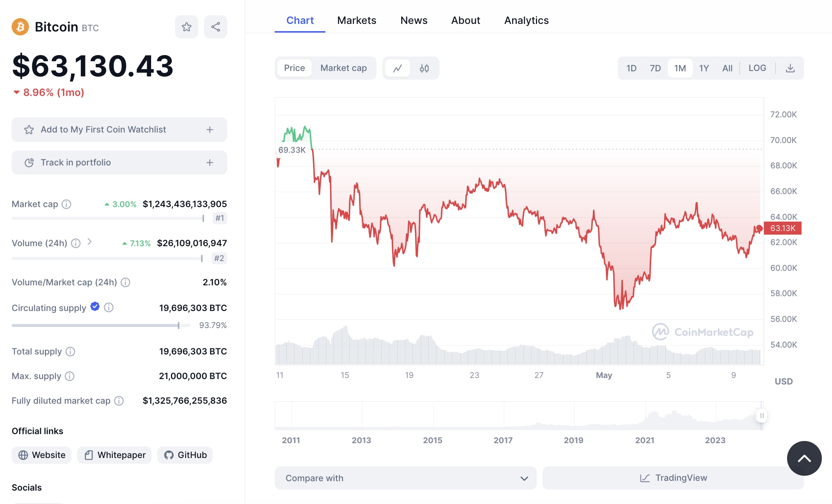This screenshot has height=504, width=832.
Task: Open Max. supply info icon
Action: 70,376
